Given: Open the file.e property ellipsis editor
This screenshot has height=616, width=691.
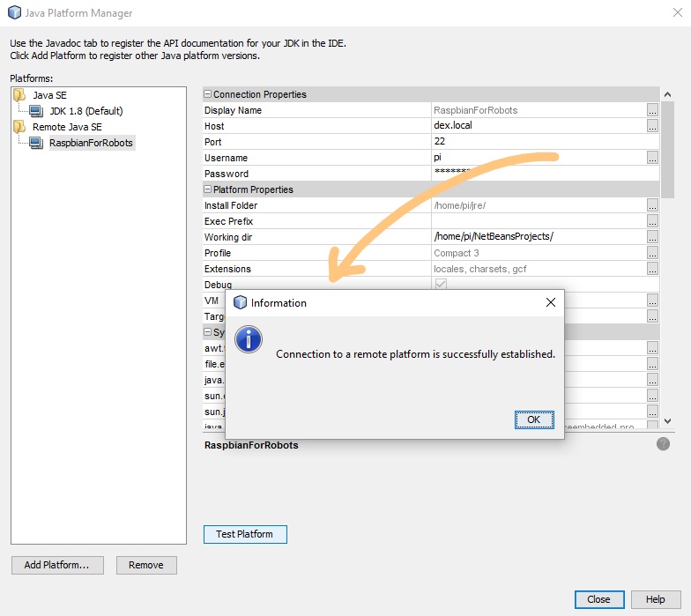Looking at the screenshot, I should [652, 364].
